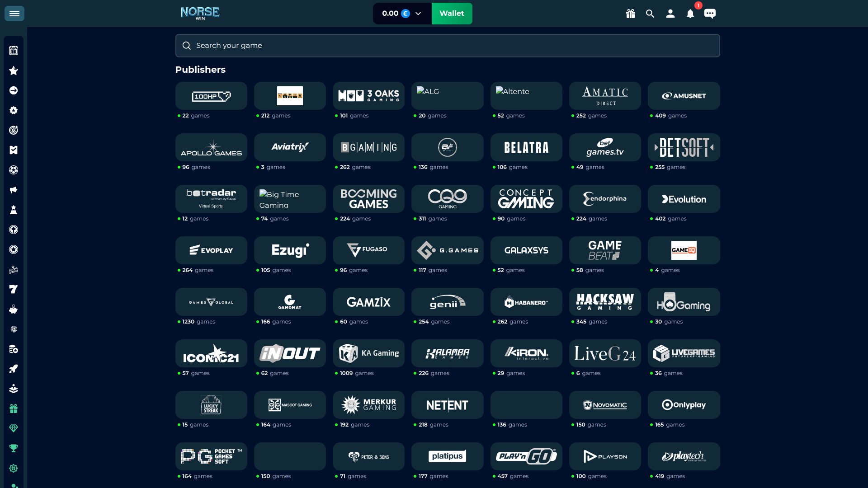Open the Drops & Wins sidebar icon
Viewport: 868px width, 488px height.
pyautogui.click(x=14, y=269)
